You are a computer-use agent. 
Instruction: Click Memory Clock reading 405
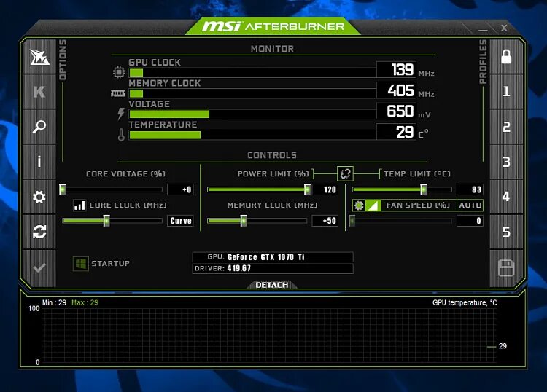397,90
